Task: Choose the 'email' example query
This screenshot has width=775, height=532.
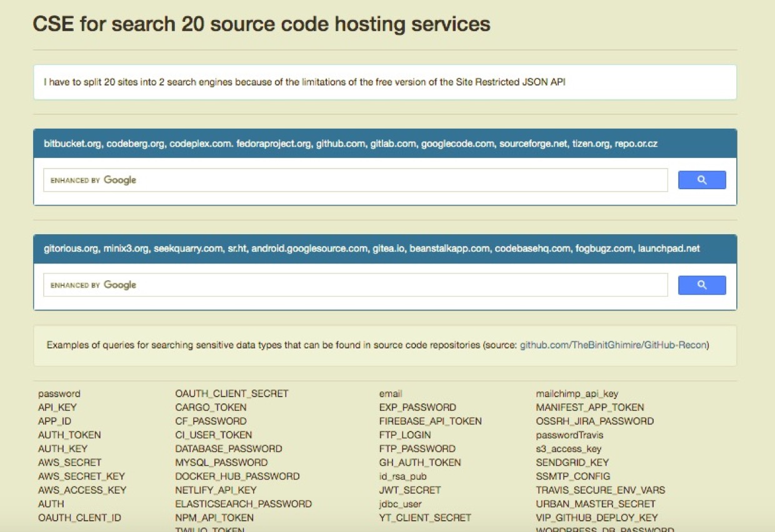Action: pos(391,393)
